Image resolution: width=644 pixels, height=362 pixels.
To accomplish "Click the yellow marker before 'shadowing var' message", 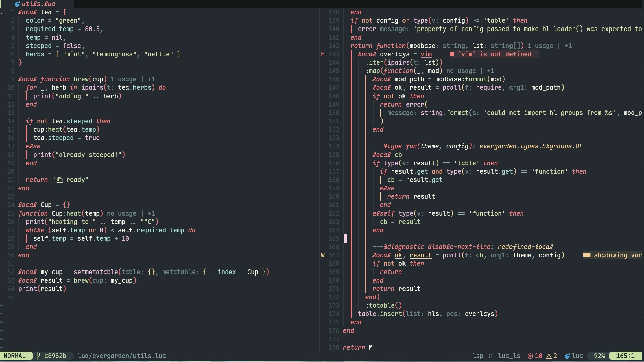I will coord(587,255).
